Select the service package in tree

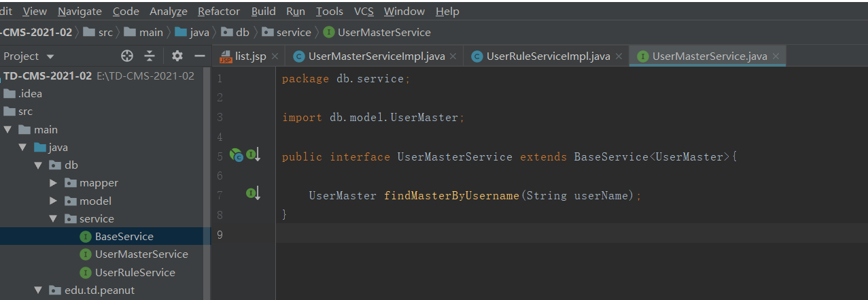pos(97,219)
